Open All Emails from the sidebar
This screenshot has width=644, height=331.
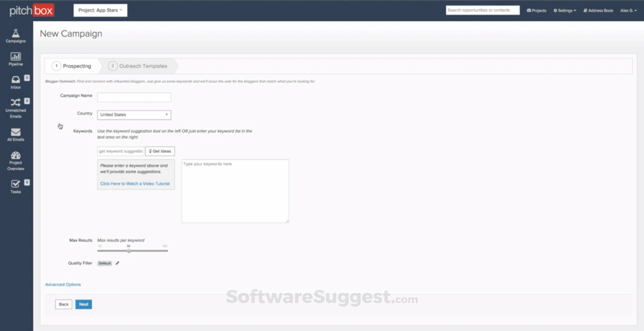click(15, 134)
